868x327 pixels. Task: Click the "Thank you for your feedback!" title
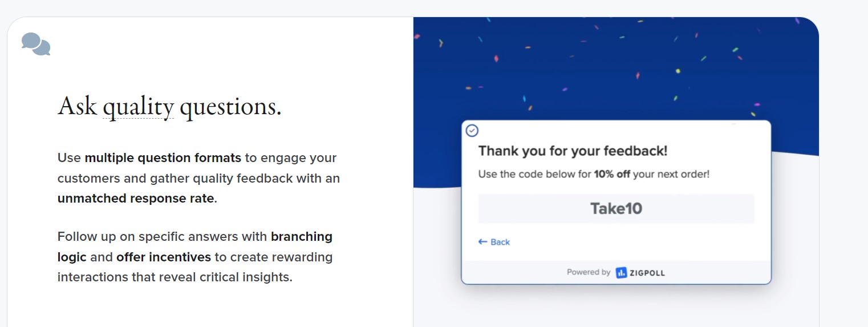point(573,151)
